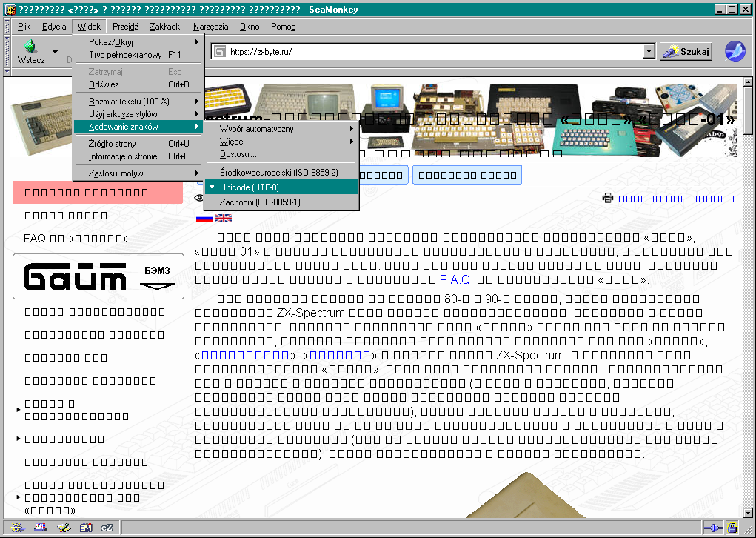Screen dimensions: 756x538
Task: Click the SeaMonkey throbber logo icon
Action: (735, 51)
